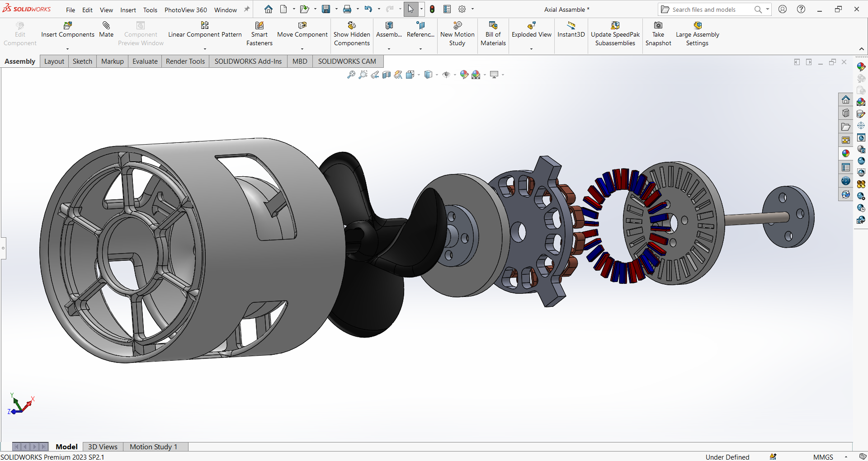Image resolution: width=868 pixels, height=461 pixels.
Task: Open the Design Library task pane tab
Action: (845, 113)
